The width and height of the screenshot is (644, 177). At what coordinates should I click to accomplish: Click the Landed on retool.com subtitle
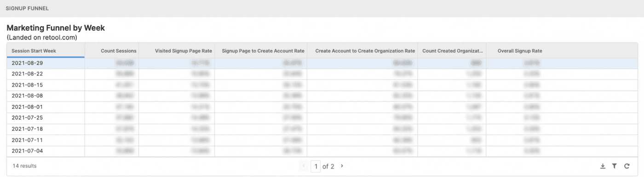[42, 37]
